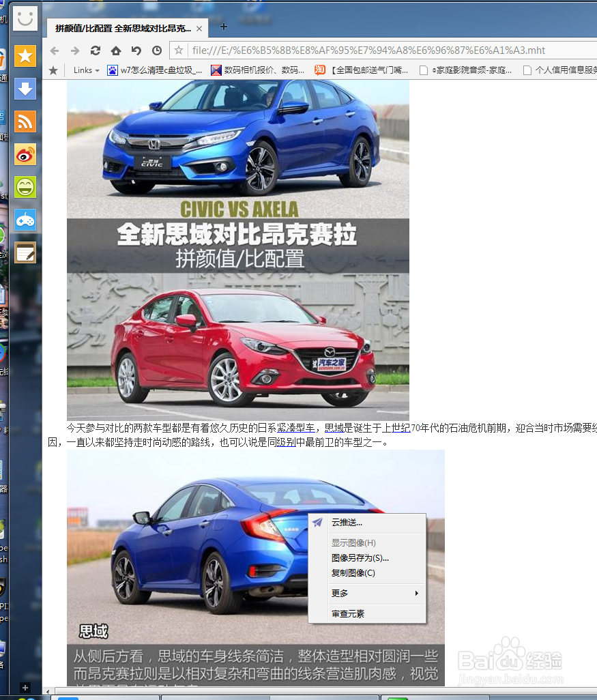Go to the home page icon
Image resolution: width=597 pixels, height=700 pixels.
[116, 50]
